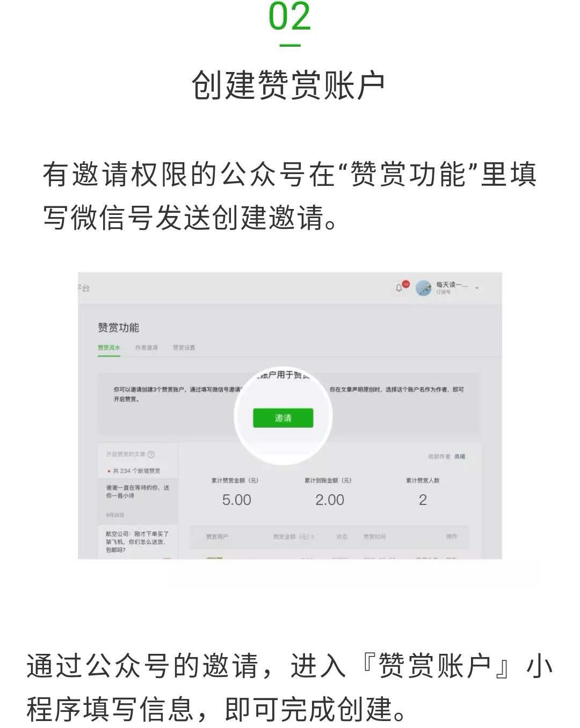Click the help question mark icon
Image resolution: width=580 pixels, height=728 pixels.
pos(151,455)
